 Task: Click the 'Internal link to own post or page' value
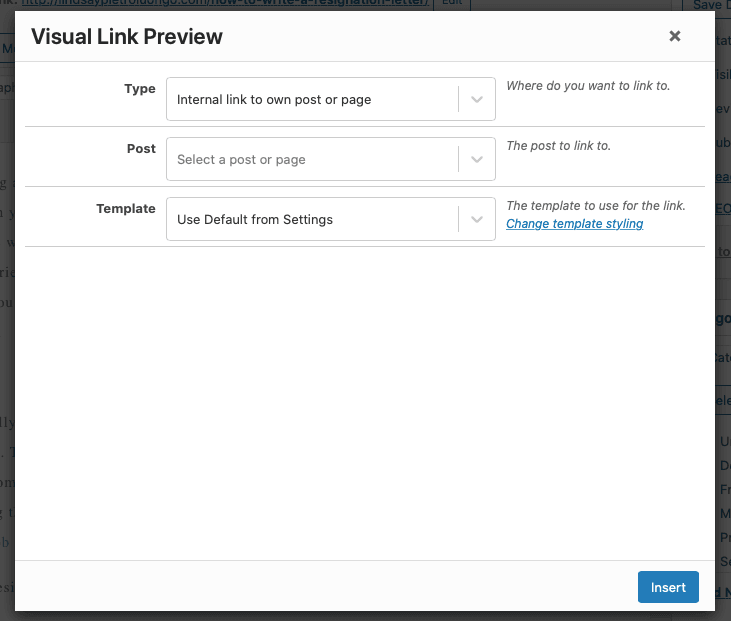[273, 100]
